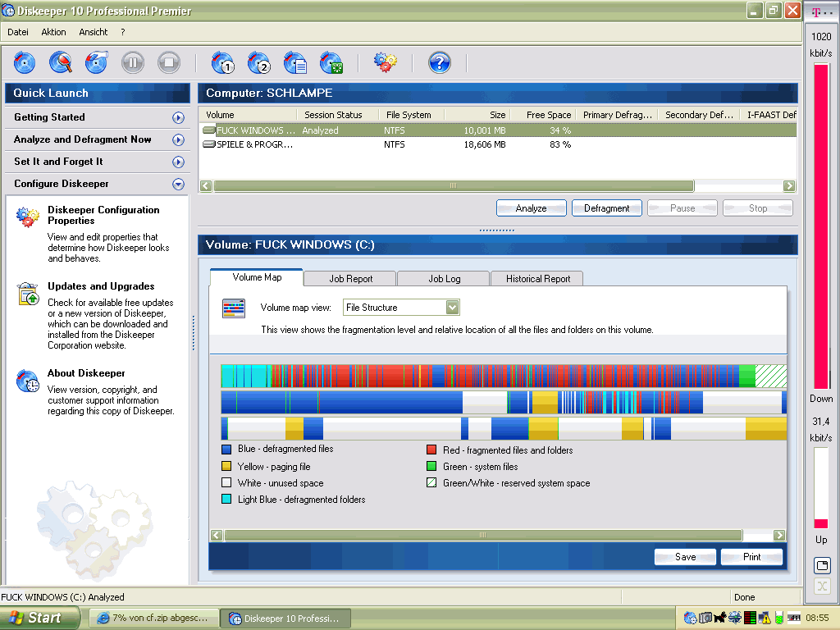Open the About Diskeeper link
This screenshot has height=630, width=840.
86,373
